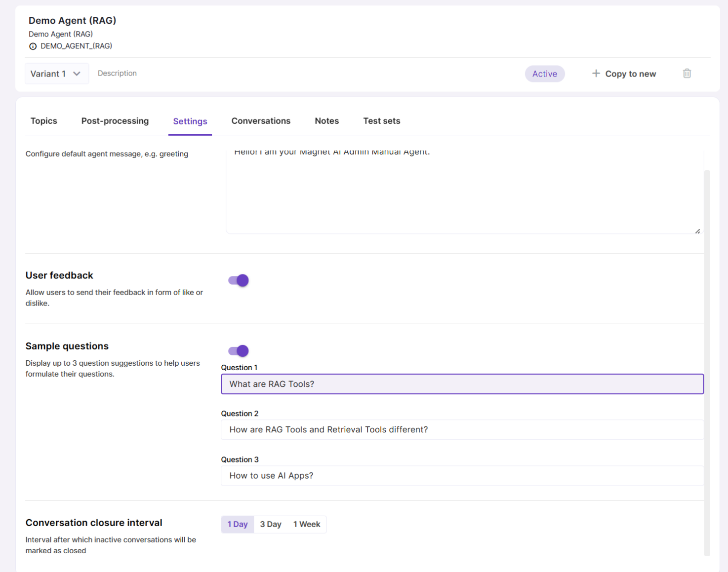Open the Variant 1 dropdown

(x=56, y=74)
